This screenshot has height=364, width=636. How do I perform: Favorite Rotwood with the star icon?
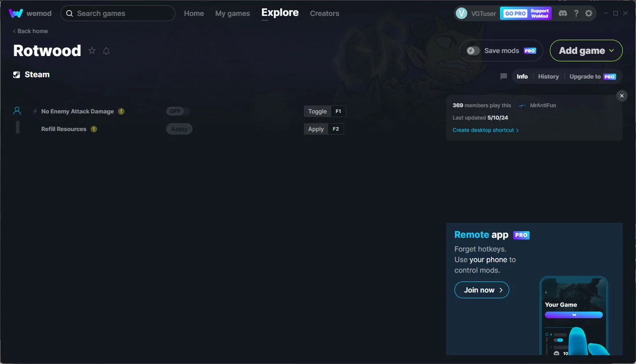click(x=92, y=51)
